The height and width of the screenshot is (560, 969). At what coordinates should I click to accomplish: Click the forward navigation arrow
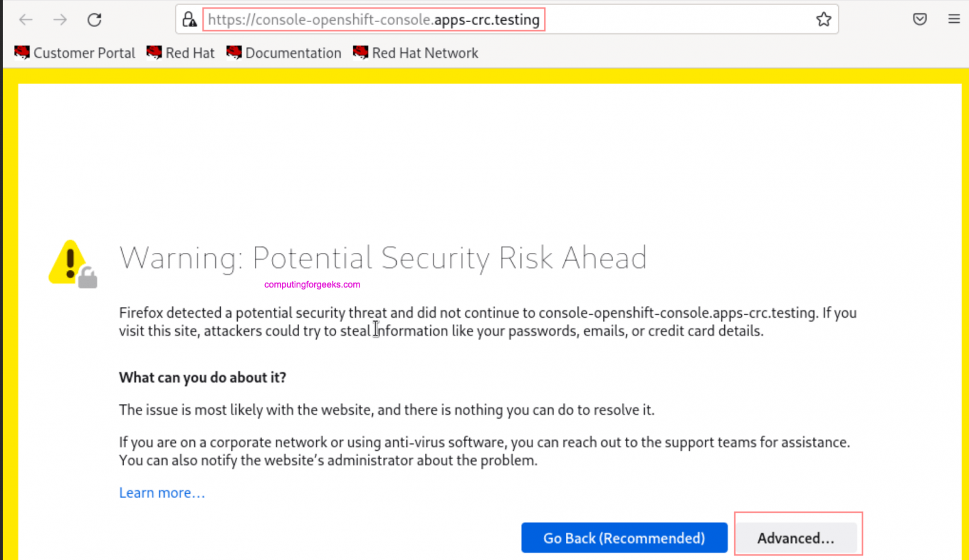pyautogui.click(x=60, y=20)
